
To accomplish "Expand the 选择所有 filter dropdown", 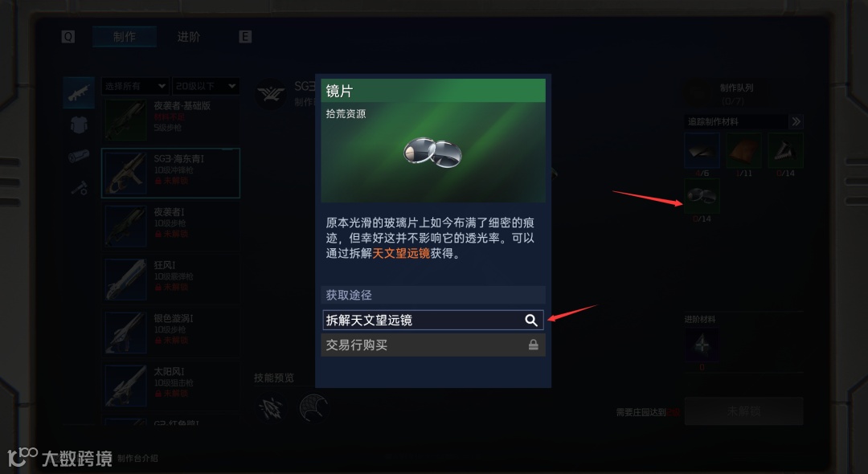I will tap(135, 86).
